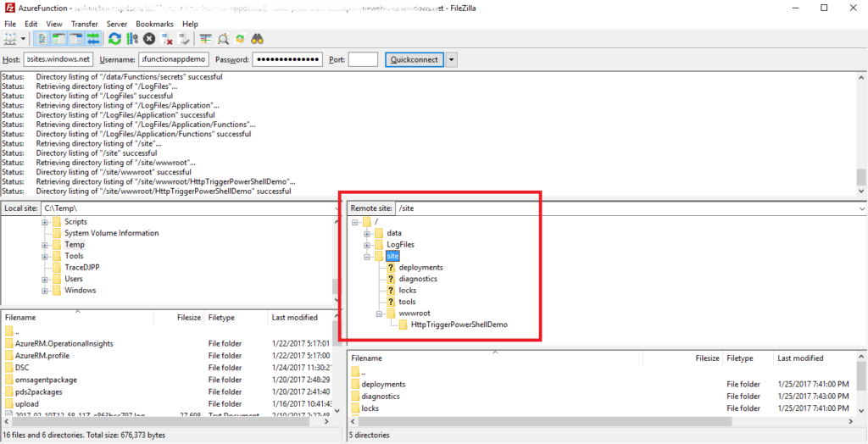Viewport: 868px width, 444px height.
Task: Click the binoculars file search icon
Action: tap(259, 39)
